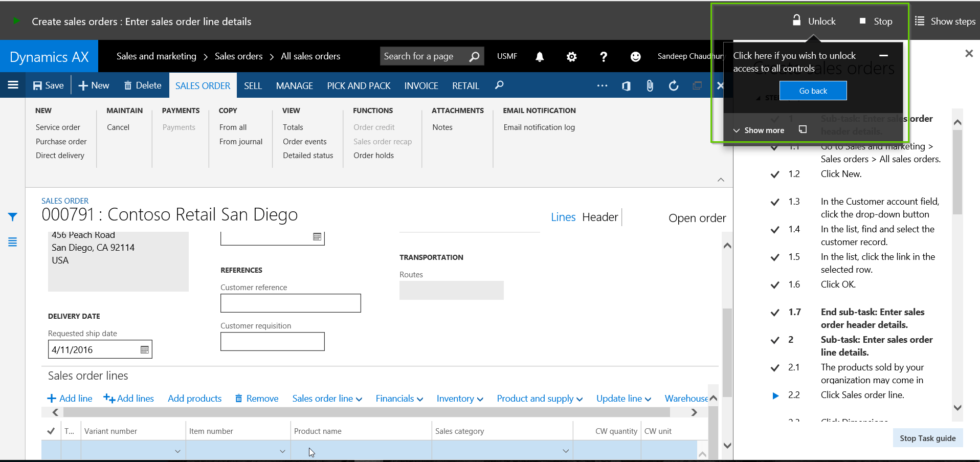Screen dimensions: 980x462
Task: Open settings gear in top bar
Action: tap(571, 56)
